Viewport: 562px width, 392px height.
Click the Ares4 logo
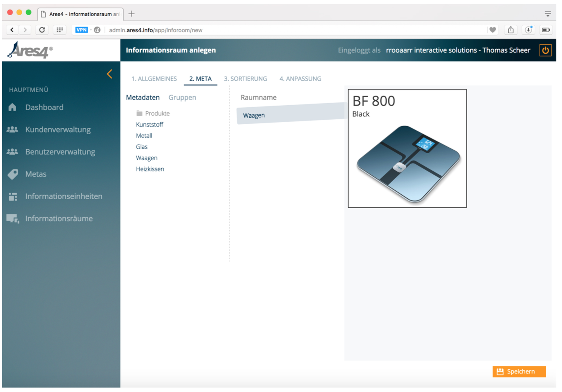point(30,50)
